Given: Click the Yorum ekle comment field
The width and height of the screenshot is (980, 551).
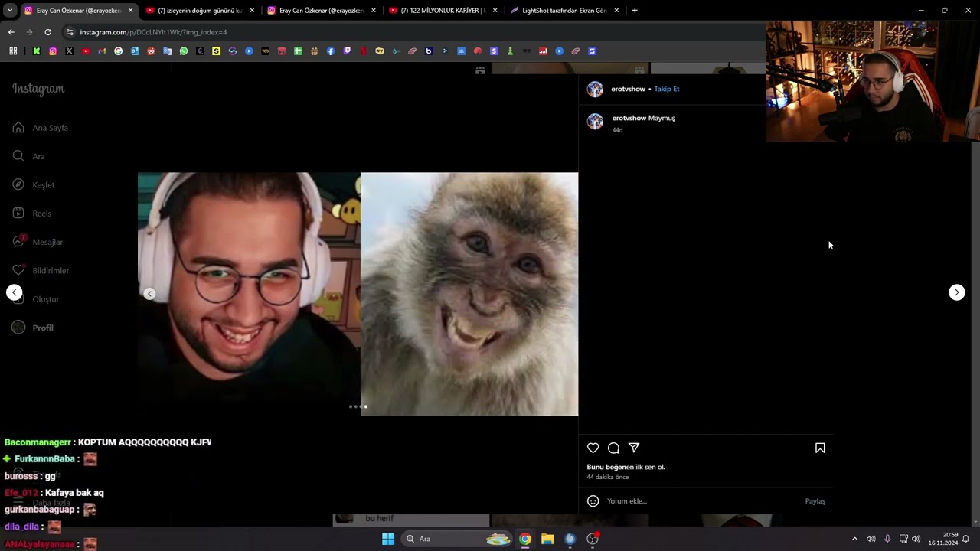Looking at the screenshot, I should tap(703, 501).
